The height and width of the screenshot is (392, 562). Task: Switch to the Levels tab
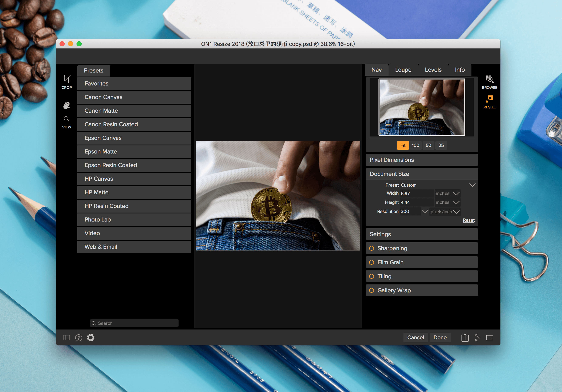pos(433,70)
